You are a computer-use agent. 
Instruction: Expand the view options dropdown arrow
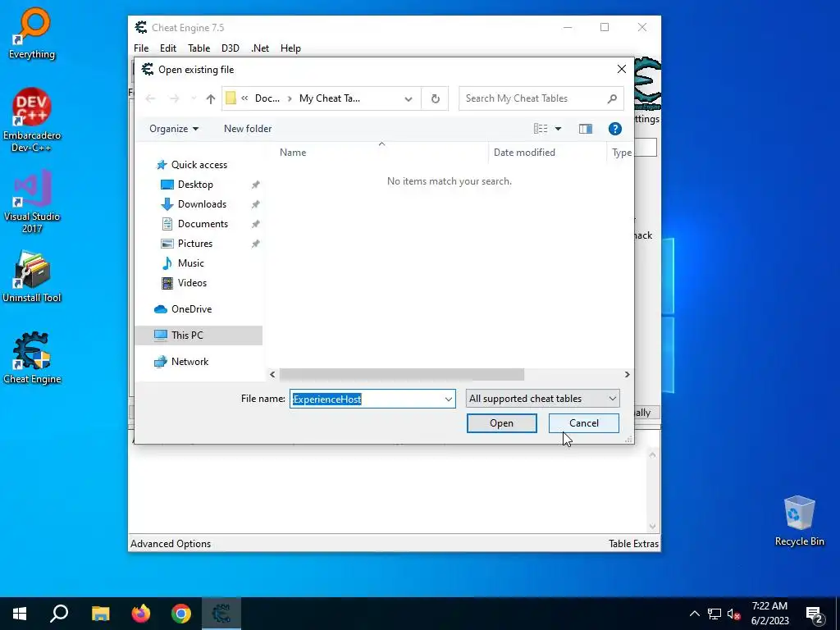[x=558, y=129]
